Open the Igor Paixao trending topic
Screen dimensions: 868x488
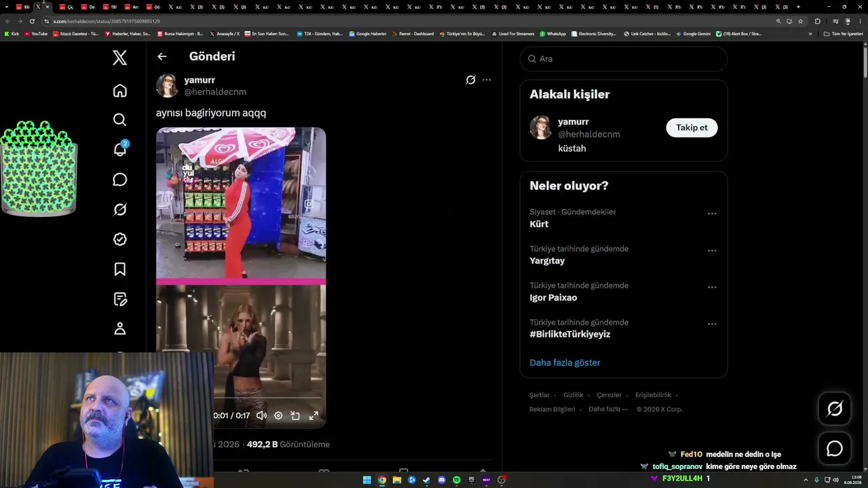[553, 298]
